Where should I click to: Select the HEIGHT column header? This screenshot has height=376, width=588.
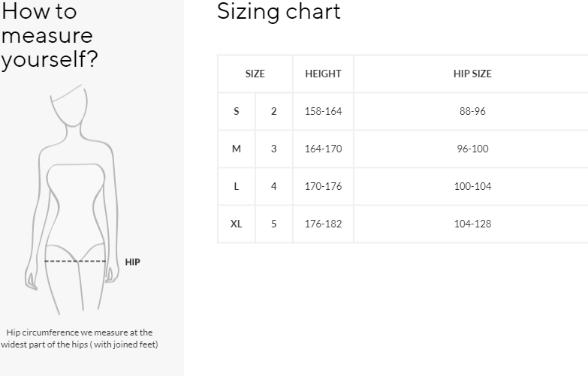pos(323,74)
